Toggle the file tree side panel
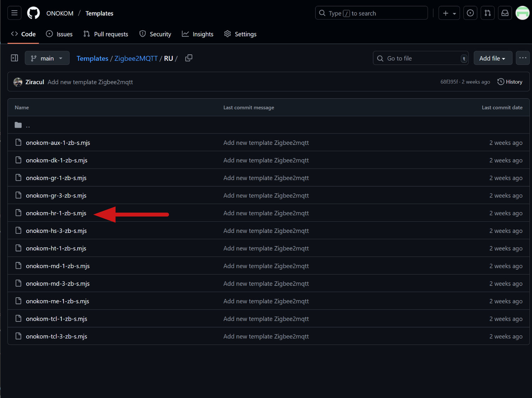 15,58
